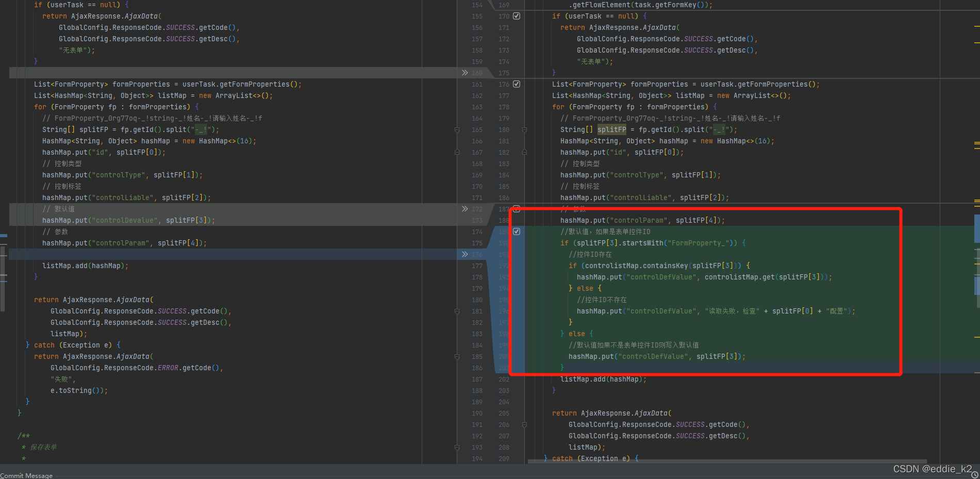The width and height of the screenshot is (980, 479).
Task: Click 'HashMap<>(16)' on left line 166
Action: click(x=226, y=141)
